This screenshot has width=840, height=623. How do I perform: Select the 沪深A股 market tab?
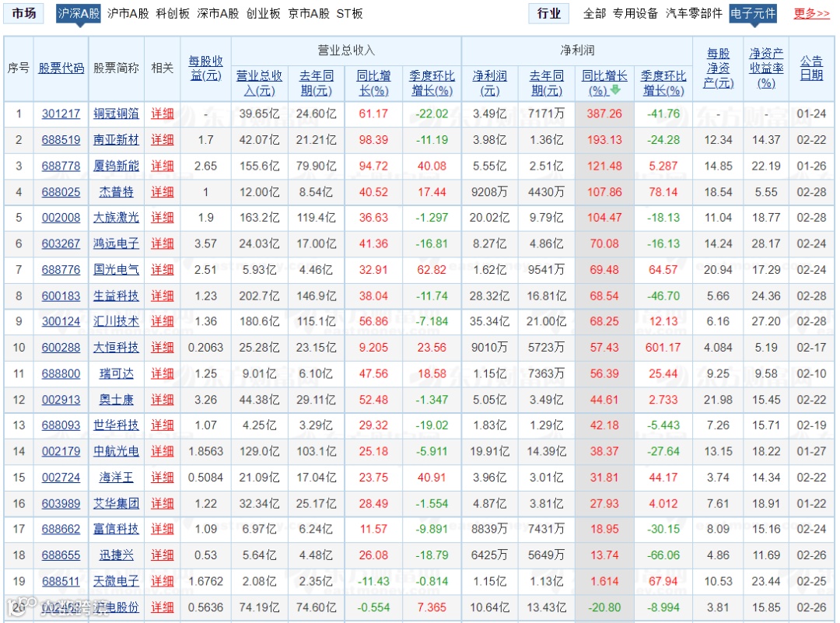pos(79,13)
